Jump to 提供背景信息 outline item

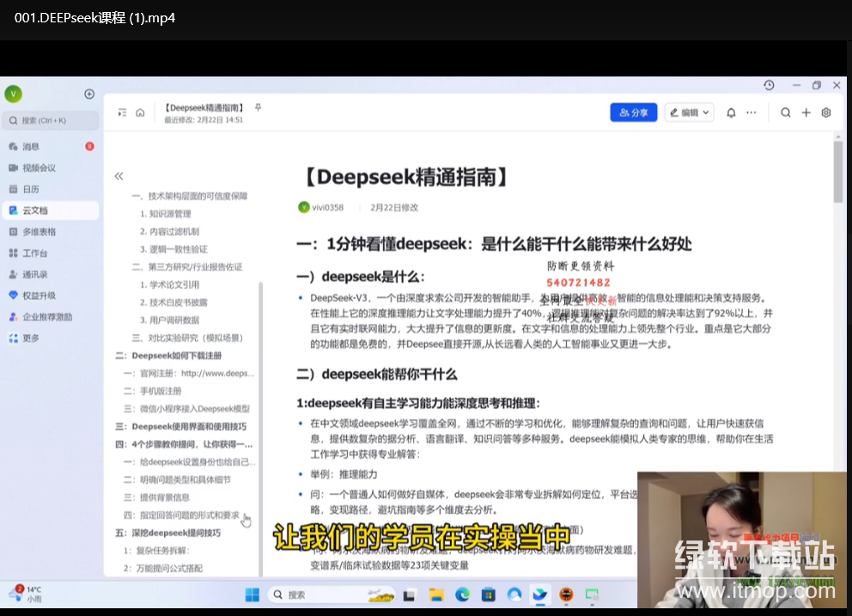[157, 497]
